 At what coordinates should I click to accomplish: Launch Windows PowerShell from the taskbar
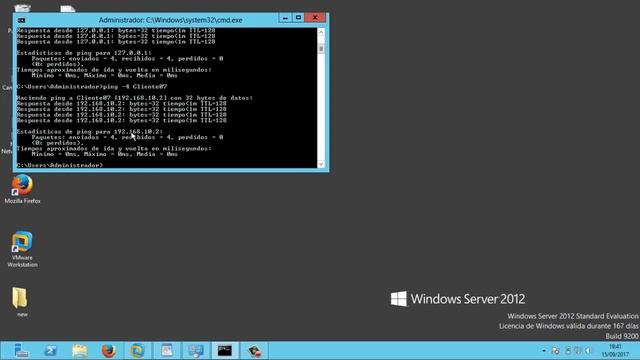51,351
